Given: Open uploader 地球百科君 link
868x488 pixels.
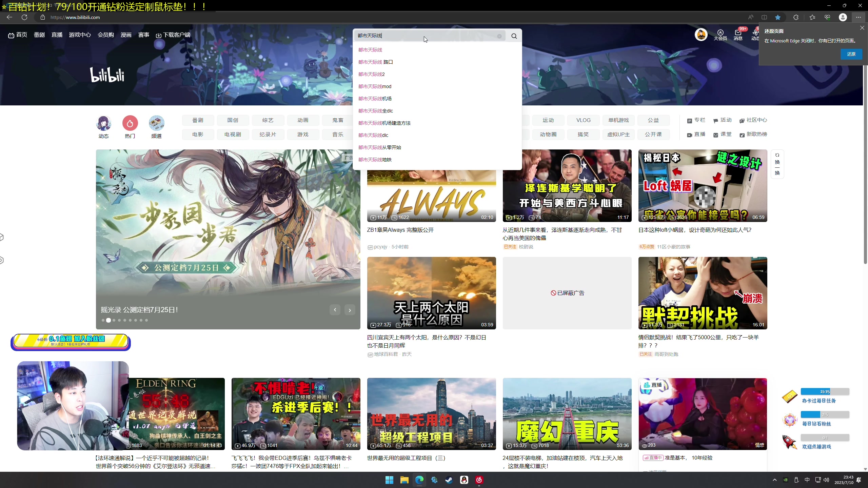Looking at the screenshot, I should point(386,354).
